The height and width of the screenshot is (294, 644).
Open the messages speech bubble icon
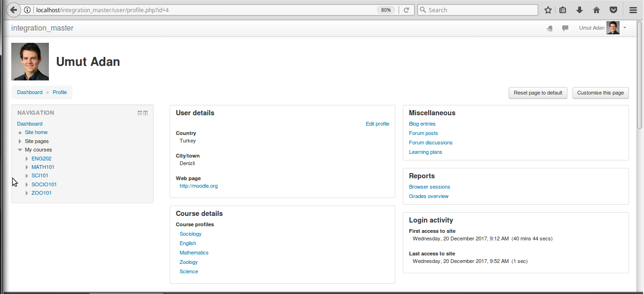[x=565, y=28]
